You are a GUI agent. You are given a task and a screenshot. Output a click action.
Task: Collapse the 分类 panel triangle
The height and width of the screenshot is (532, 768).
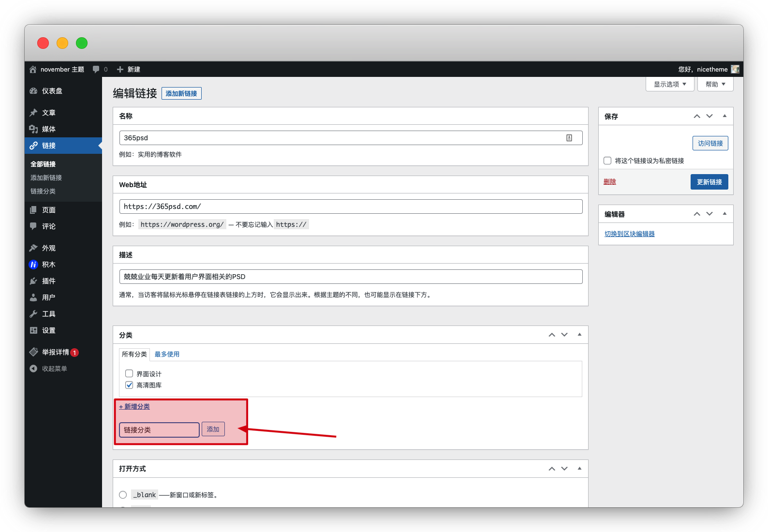pyautogui.click(x=579, y=335)
